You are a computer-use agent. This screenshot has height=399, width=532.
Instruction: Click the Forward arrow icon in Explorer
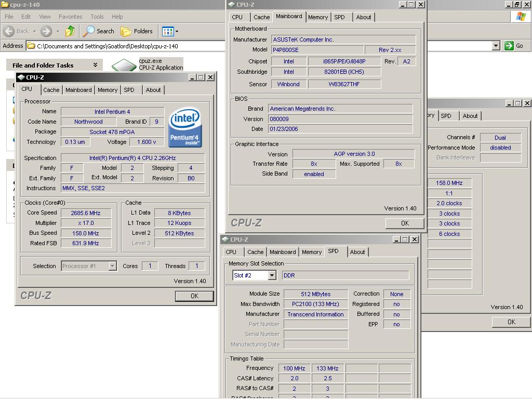(x=46, y=31)
